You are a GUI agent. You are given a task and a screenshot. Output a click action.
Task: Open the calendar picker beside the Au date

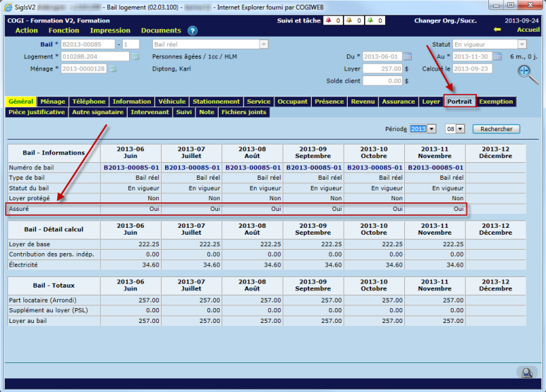498,56
